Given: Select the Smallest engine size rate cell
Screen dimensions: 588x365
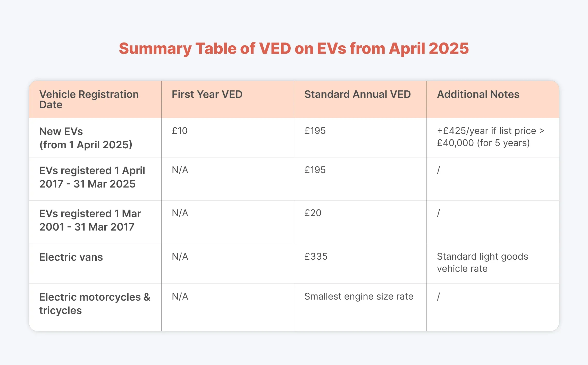Looking at the screenshot, I should point(359,296).
